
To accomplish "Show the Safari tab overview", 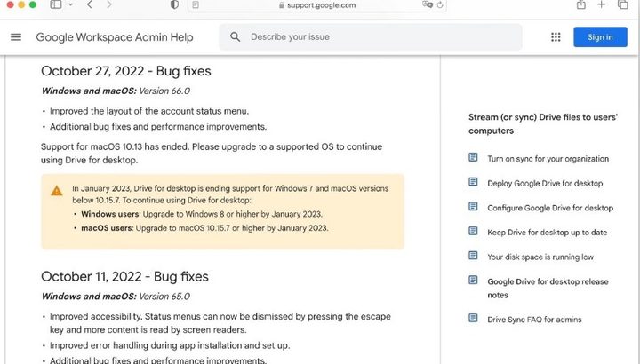I will (x=623, y=5).
